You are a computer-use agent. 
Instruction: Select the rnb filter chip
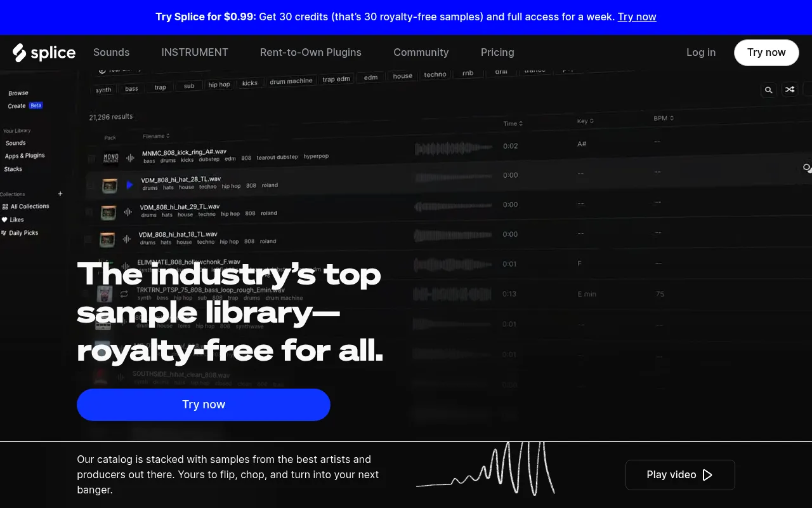468,73
